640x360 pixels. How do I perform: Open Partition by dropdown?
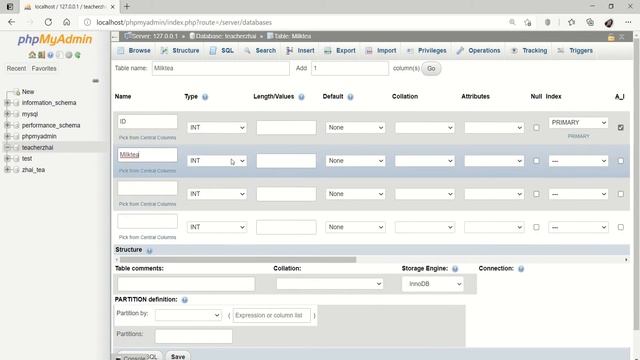(x=188, y=315)
